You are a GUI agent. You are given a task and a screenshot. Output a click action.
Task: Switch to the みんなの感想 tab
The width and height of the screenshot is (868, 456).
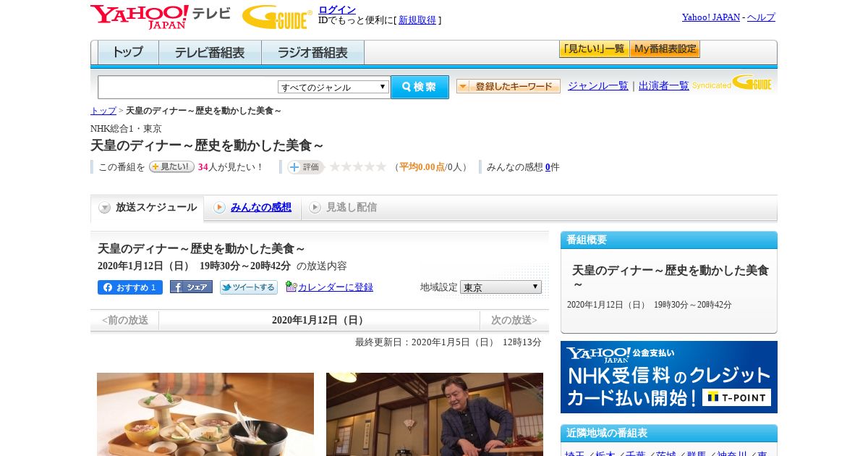coord(253,208)
